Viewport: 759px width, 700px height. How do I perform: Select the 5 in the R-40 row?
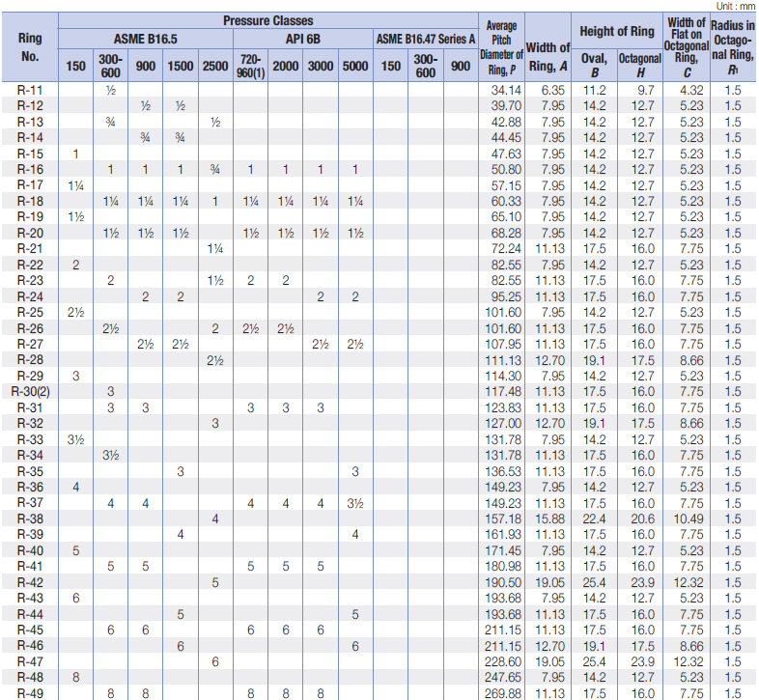pos(75,550)
